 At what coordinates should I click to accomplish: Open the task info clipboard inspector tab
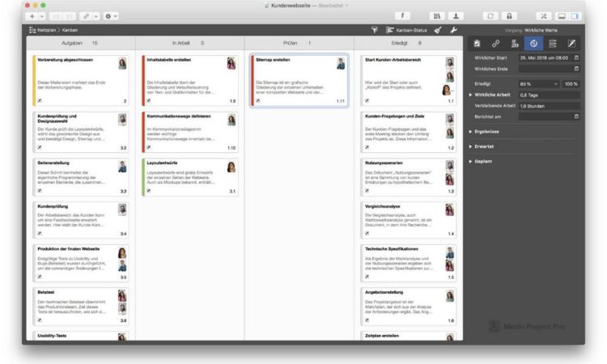(477, 43)
